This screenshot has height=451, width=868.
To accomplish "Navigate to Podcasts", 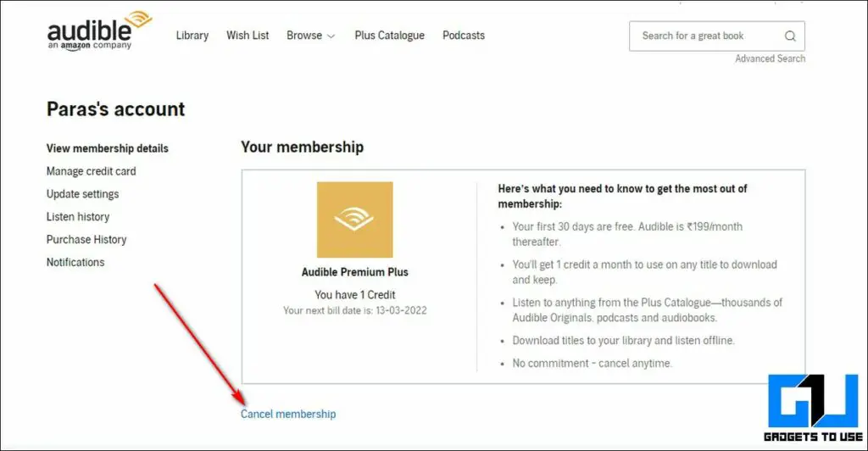I will pyautogui.click(x=464, y=36).
